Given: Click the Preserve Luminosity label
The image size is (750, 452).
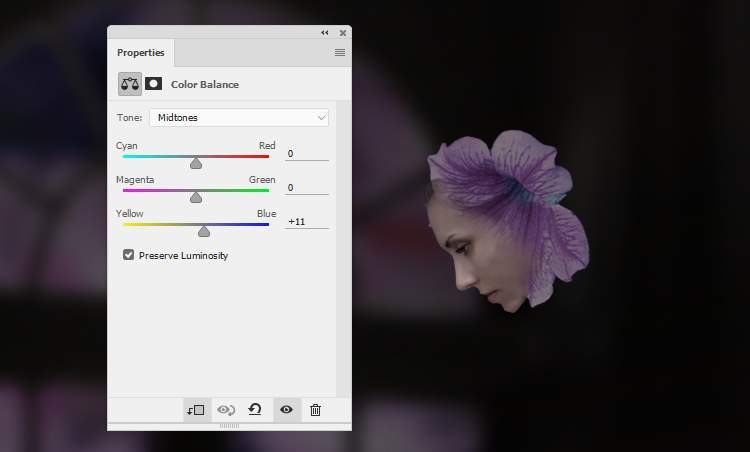Looking at the screenshot, I should point(183,256).
